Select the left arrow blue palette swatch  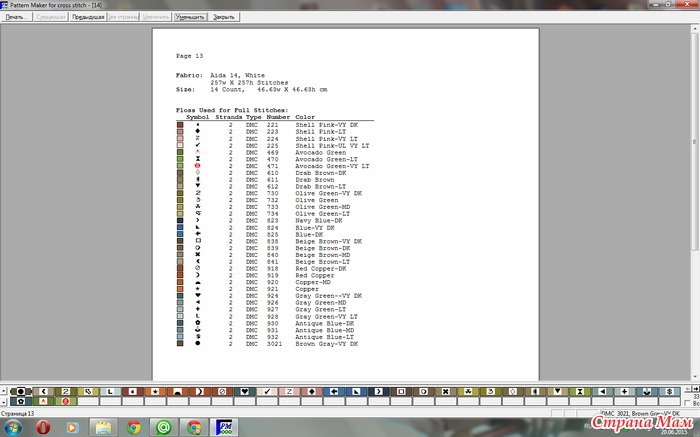click(334, 391)
